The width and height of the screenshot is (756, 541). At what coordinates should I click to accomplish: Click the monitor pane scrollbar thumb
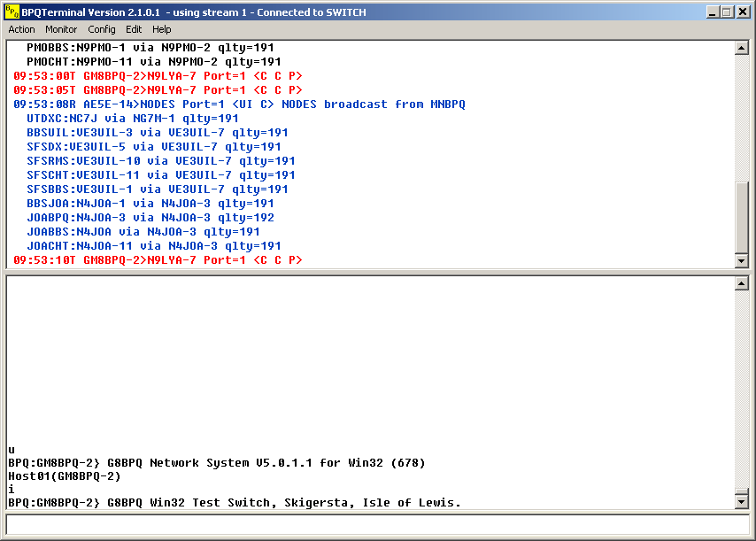[742, 216]
